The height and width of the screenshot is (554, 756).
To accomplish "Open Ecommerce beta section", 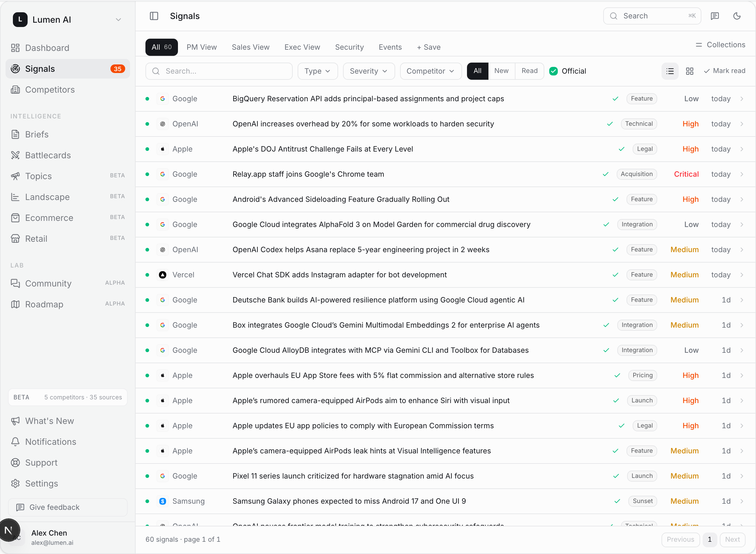I will tap(68, 218).
